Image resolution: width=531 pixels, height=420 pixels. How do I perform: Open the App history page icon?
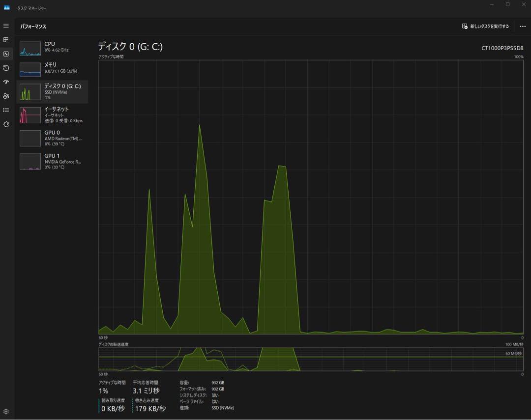(x=6, y=68)
